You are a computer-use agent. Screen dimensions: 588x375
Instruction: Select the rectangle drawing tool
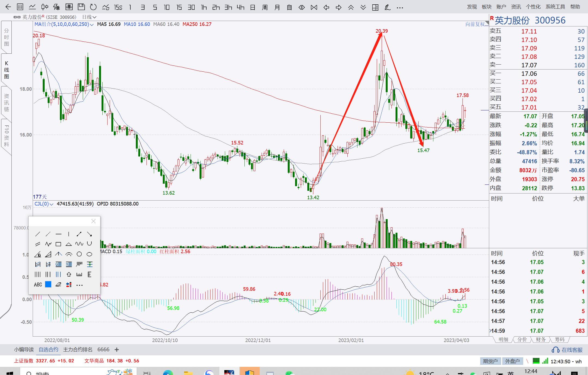pyautogui.click(x=58, y=244)
